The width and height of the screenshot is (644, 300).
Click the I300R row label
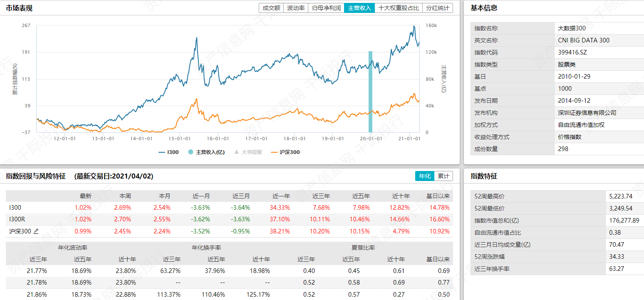pos(17,219)
